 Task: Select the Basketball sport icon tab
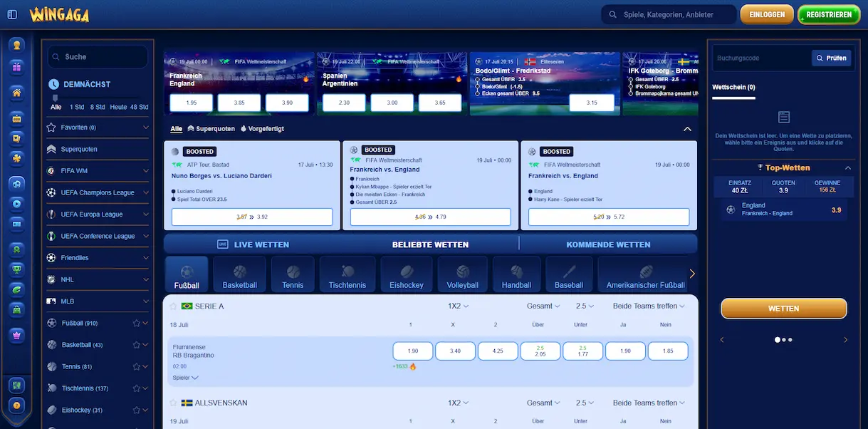239,274
